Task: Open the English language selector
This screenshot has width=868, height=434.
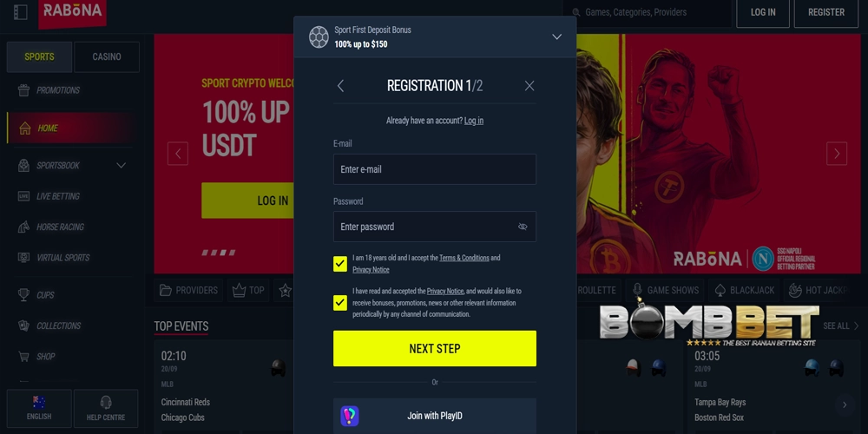Action: (x=39, y=409)
